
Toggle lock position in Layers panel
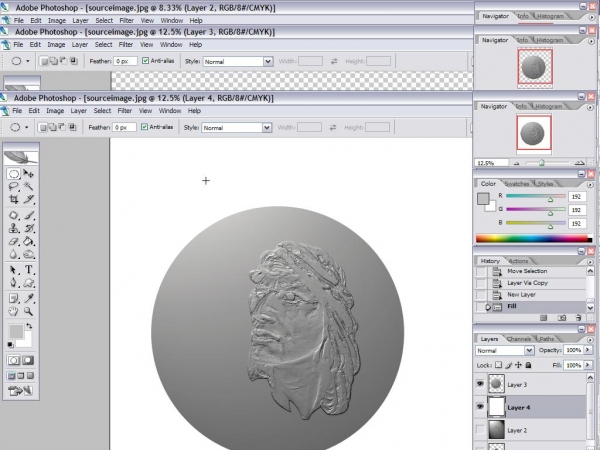pyautogui.click(x=518, y=365)
